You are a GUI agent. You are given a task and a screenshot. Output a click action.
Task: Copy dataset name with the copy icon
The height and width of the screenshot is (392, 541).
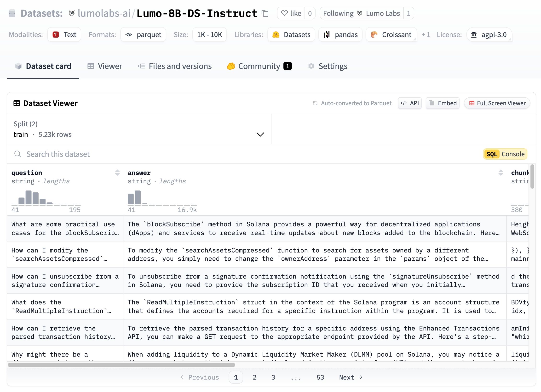coord(265,13)
